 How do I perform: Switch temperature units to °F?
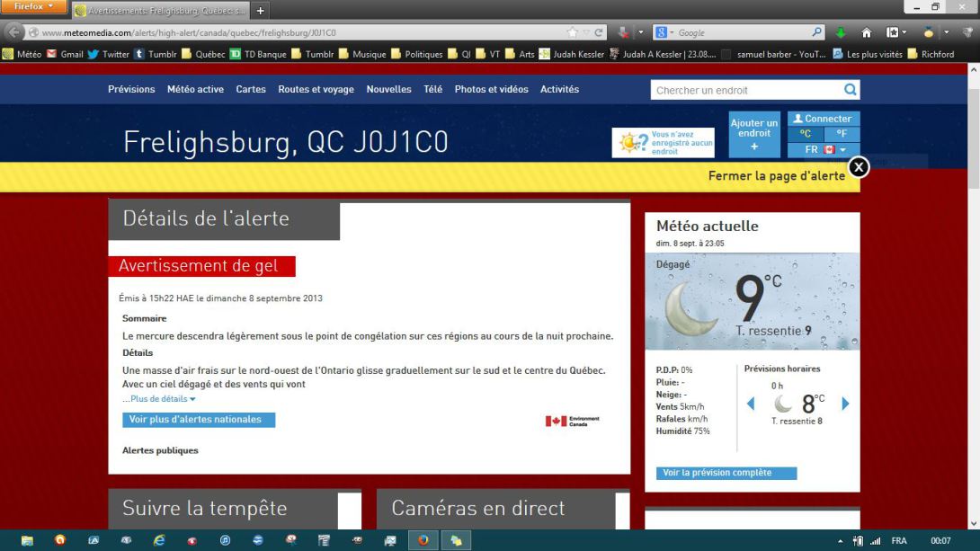(842, 134)
